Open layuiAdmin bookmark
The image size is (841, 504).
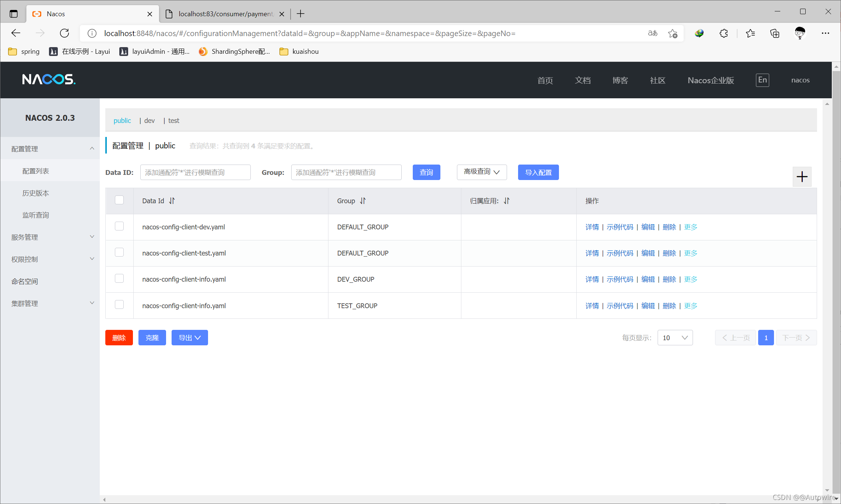click(x=155, y=52)
